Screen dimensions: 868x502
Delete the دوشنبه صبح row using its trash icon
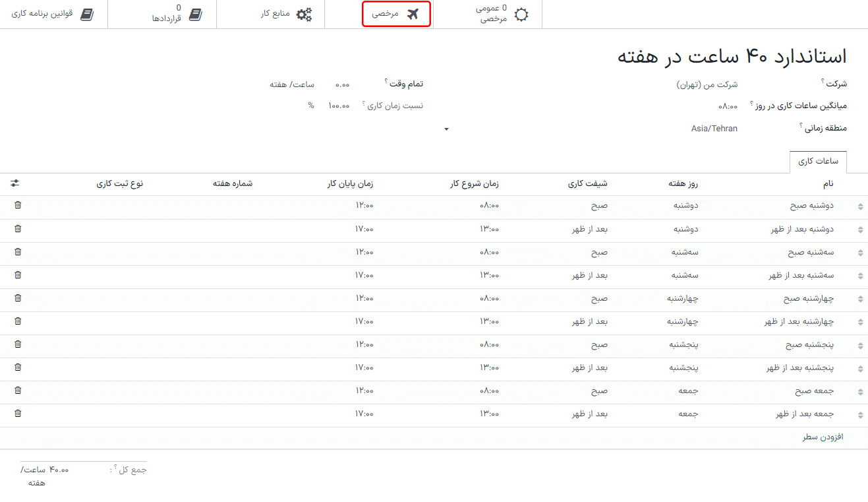[x=18, y=205]
